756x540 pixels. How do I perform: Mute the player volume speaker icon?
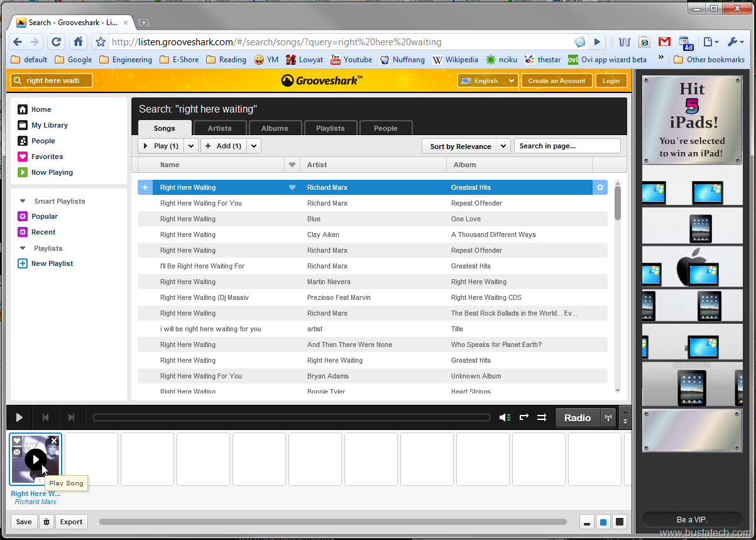[x=505, y=417]
